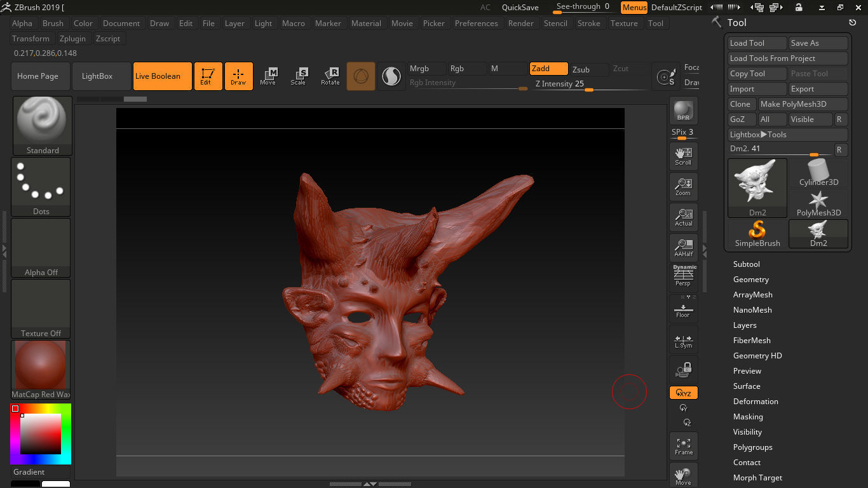The image size is (868, 488).
Task: Open the Brush menu
Action: (53, 24)
